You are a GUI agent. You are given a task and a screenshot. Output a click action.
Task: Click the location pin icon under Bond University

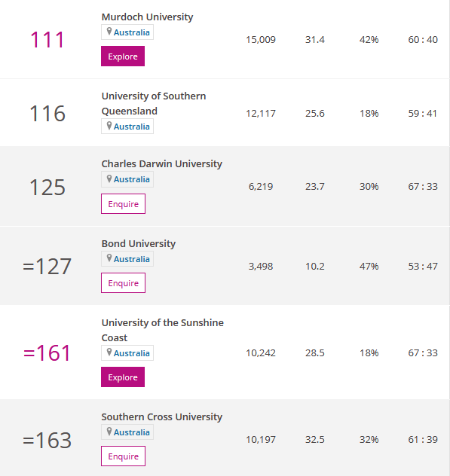tap(109, 258)
